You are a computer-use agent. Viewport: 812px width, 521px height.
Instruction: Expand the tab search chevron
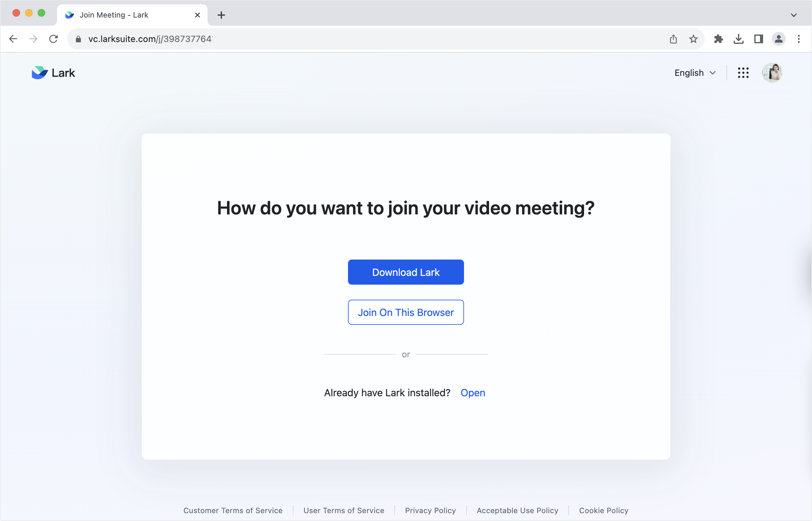click(x=794, y=15)
